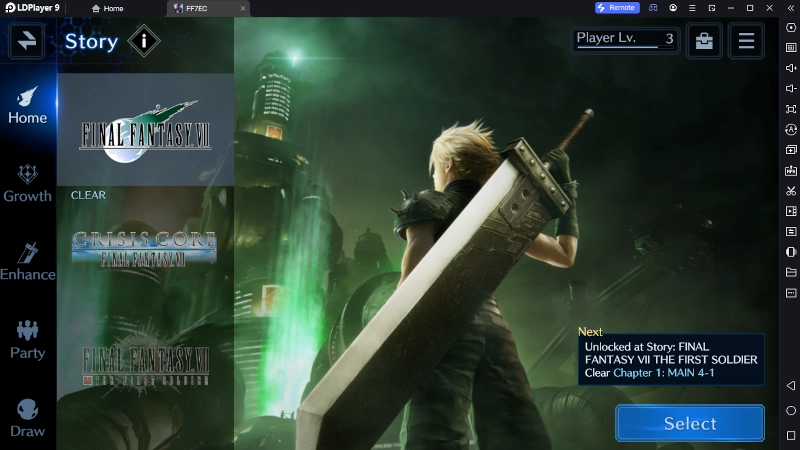This screenshot has width=800, height=450.
Task: Click the shake/rotate device icon
Action: point(791,252)
